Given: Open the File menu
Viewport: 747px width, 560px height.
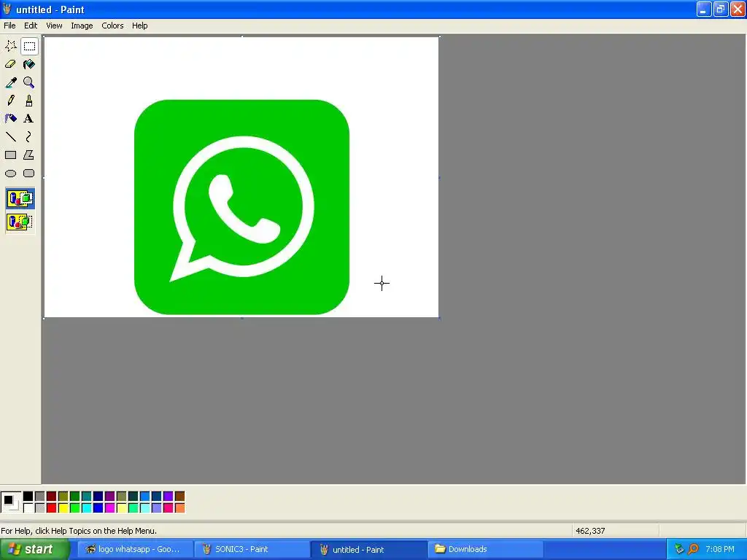Looking at the screenshot, I should click(9, 26).
